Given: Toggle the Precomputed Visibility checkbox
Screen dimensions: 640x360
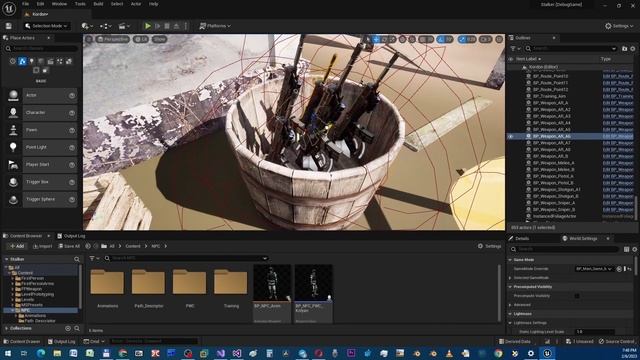Looking at the screenshot, I should 577,296.
